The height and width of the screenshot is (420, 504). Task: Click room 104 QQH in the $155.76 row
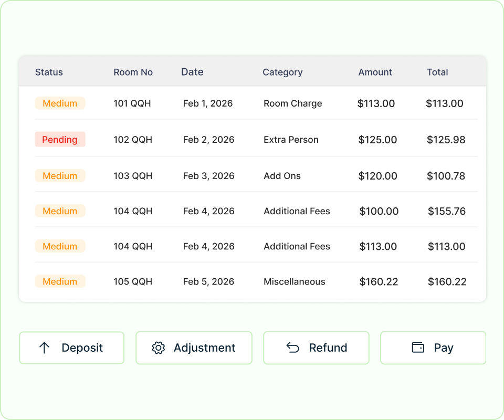(133, 212)
